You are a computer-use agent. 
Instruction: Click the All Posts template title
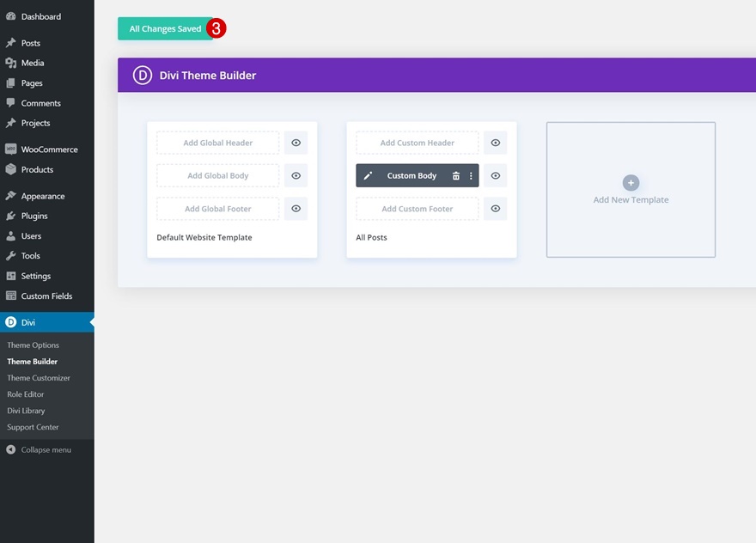[x=371, y=237]
